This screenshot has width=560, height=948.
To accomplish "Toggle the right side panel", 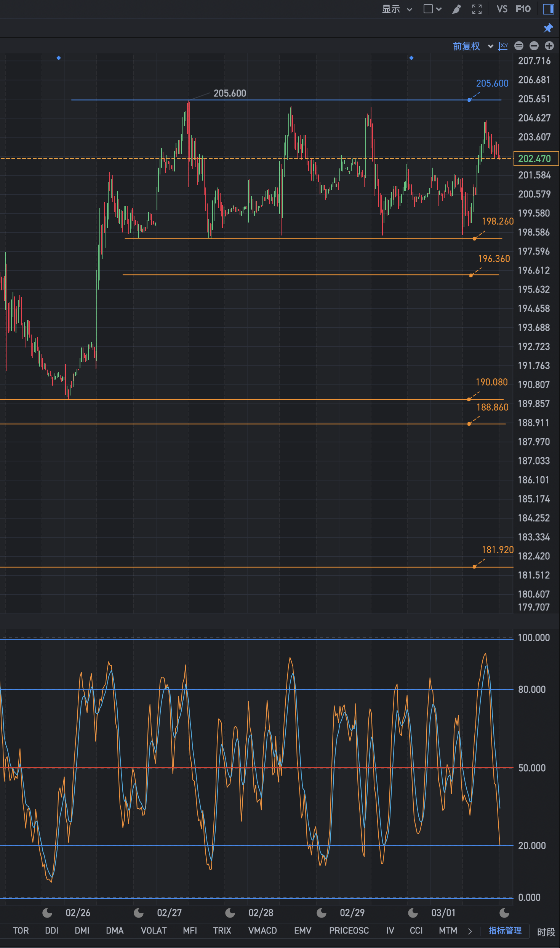I will [x=548, y=9].
